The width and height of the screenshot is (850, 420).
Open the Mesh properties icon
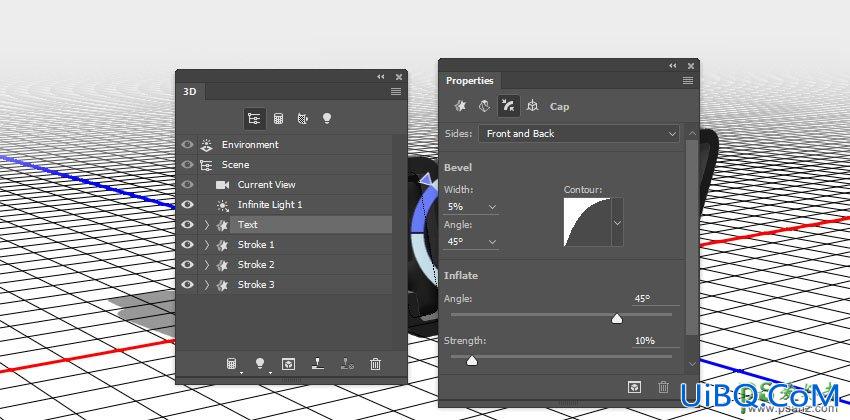(460, 106)
